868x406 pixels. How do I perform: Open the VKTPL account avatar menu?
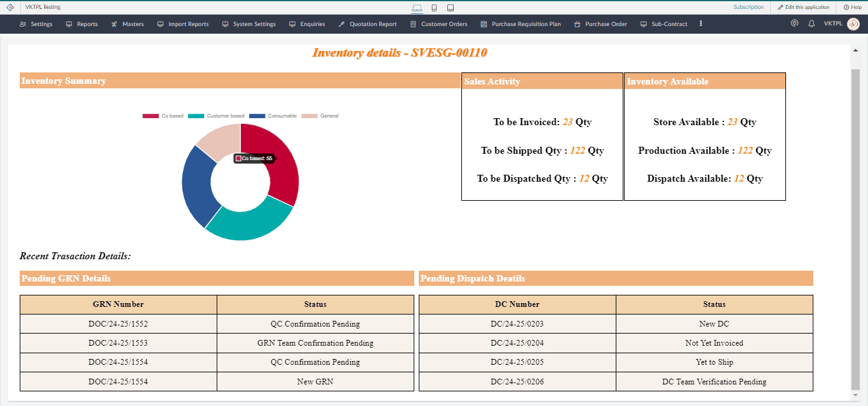(x=853, y=24)
